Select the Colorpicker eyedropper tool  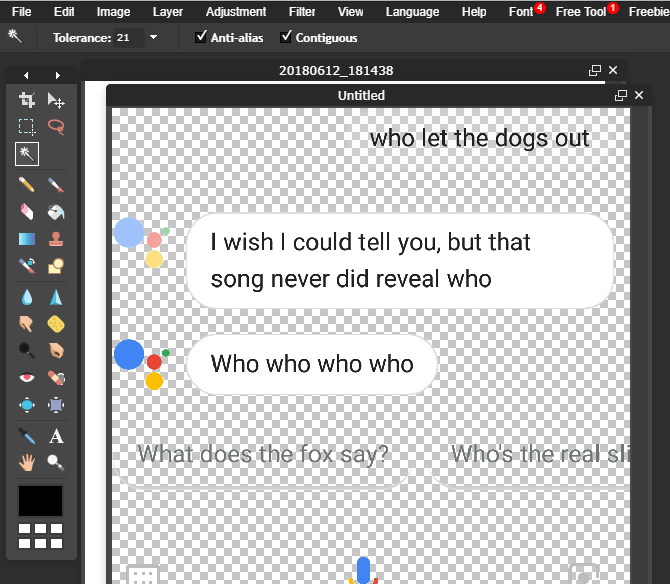point(26,436)
